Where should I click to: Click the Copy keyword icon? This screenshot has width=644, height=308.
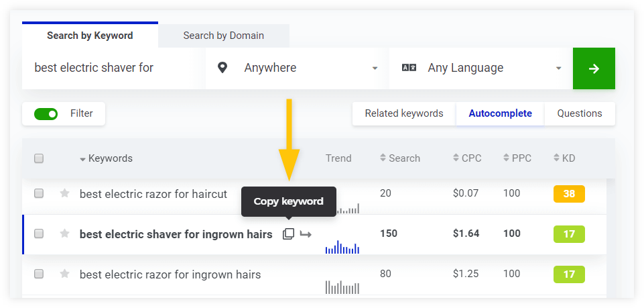288,234
